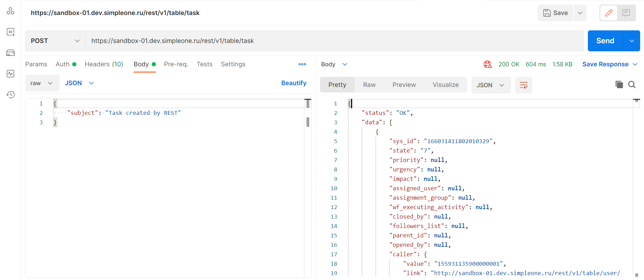
Task: Expand the Send button arrow options
Action: (632, 41)
